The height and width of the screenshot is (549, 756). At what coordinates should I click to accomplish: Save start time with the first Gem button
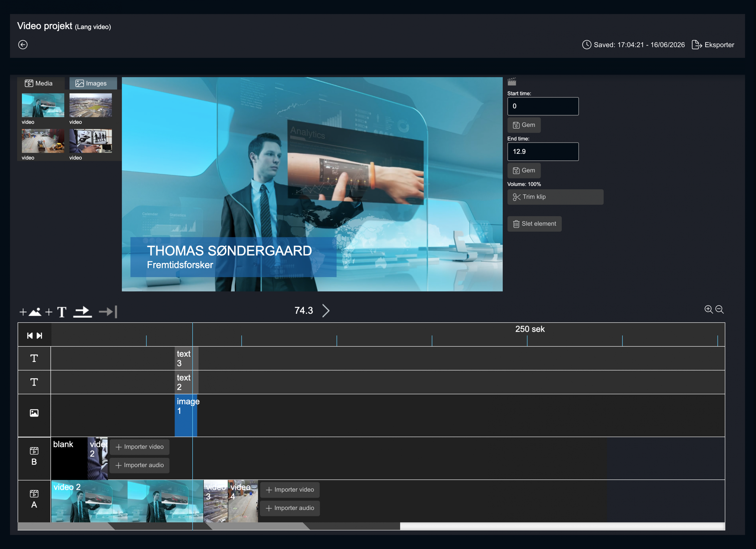click(524, 125)
